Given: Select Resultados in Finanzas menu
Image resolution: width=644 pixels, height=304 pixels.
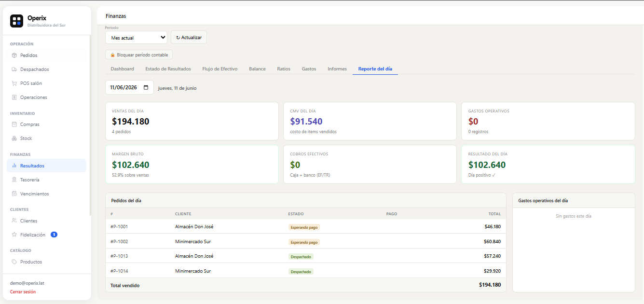Looking at the screenshot, I should point(47,166).
